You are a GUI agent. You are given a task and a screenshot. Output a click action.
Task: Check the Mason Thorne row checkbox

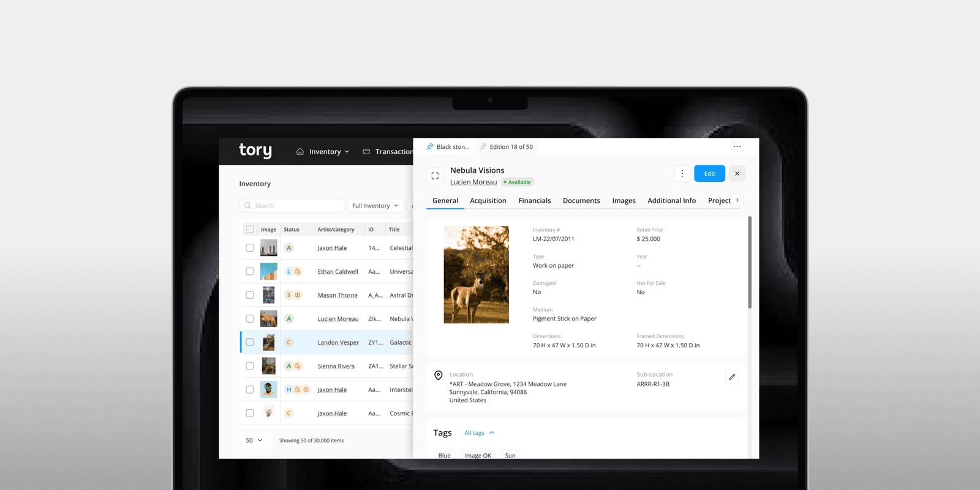pyautogui.click(x=249, y=295)
